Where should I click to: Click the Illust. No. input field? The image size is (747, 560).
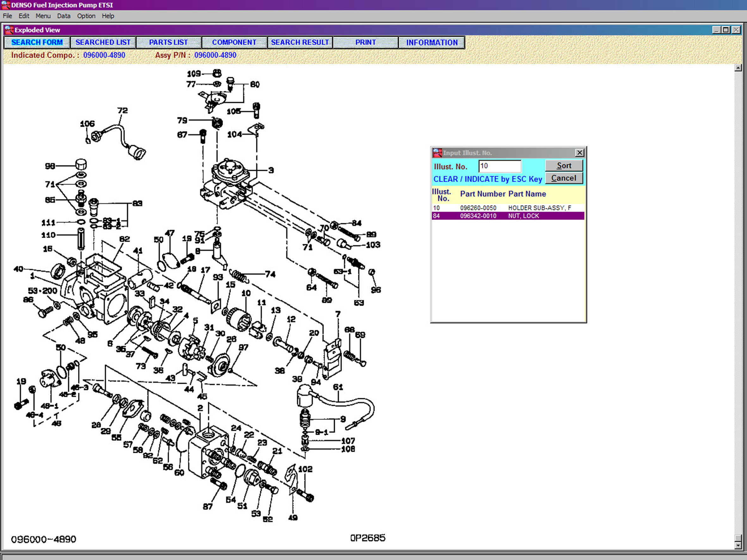[499, 166]
